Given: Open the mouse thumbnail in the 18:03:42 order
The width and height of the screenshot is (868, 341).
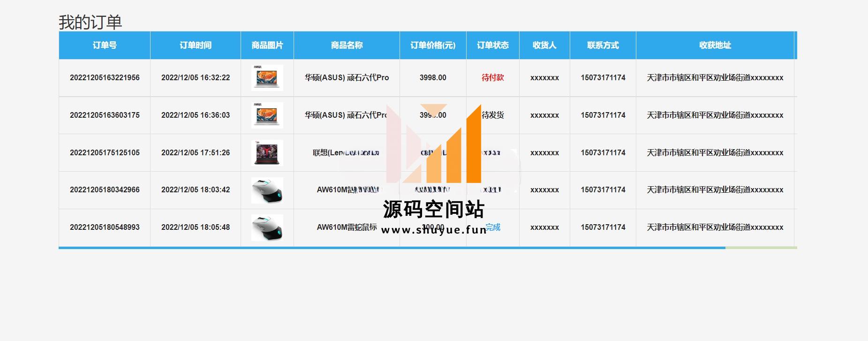Looking at the screenshot, I should tap(267, 190).
